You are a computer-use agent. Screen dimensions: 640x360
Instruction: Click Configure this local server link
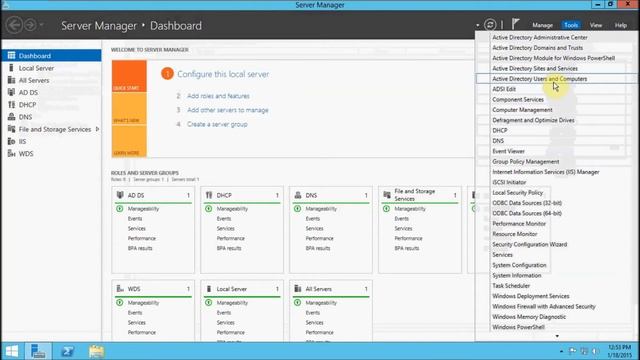pyautogui.click(x=223, y=74)
